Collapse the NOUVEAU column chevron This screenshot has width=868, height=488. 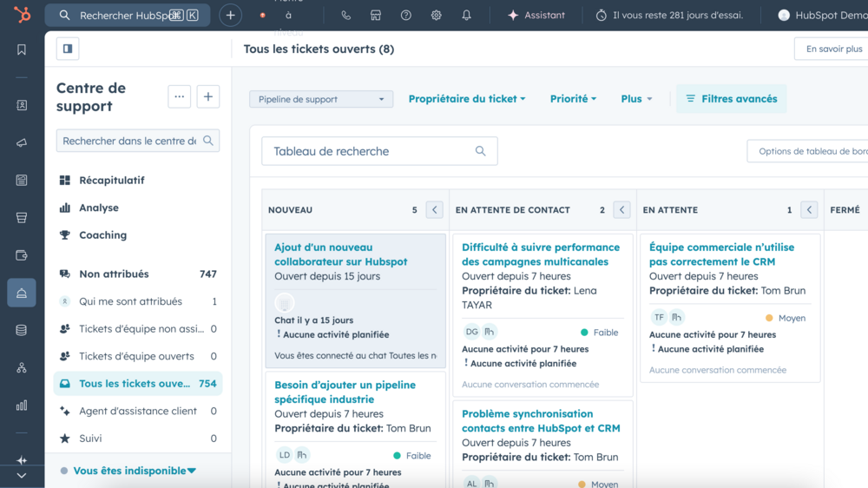435,210
